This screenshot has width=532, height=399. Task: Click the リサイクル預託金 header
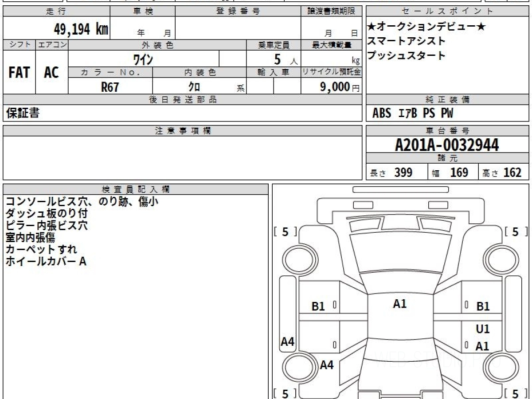coord(331,72)
